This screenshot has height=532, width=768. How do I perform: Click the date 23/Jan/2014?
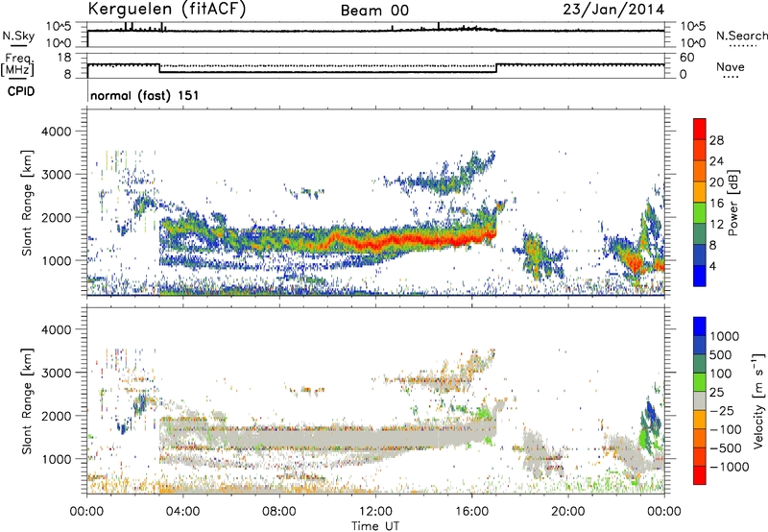click(613, 10)
